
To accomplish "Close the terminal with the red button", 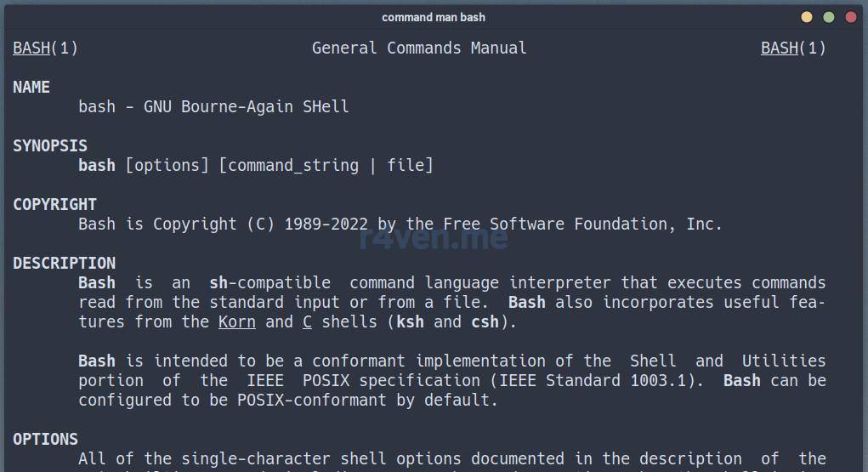I will (x=851, y=17).
